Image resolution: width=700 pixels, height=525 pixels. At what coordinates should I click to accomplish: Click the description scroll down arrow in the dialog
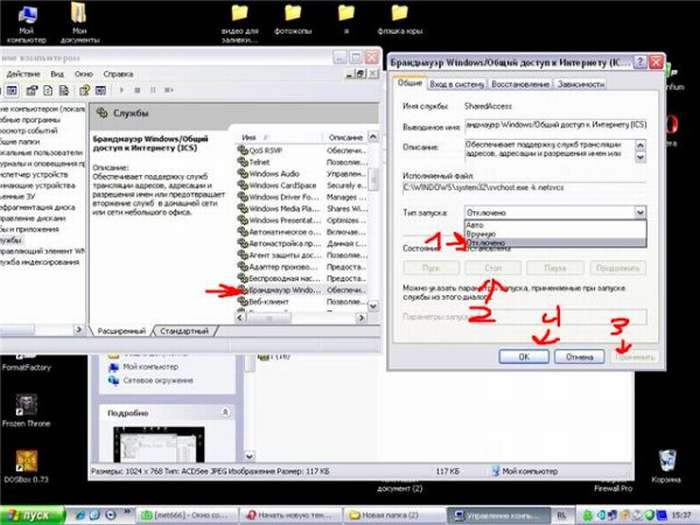point(641,157)
